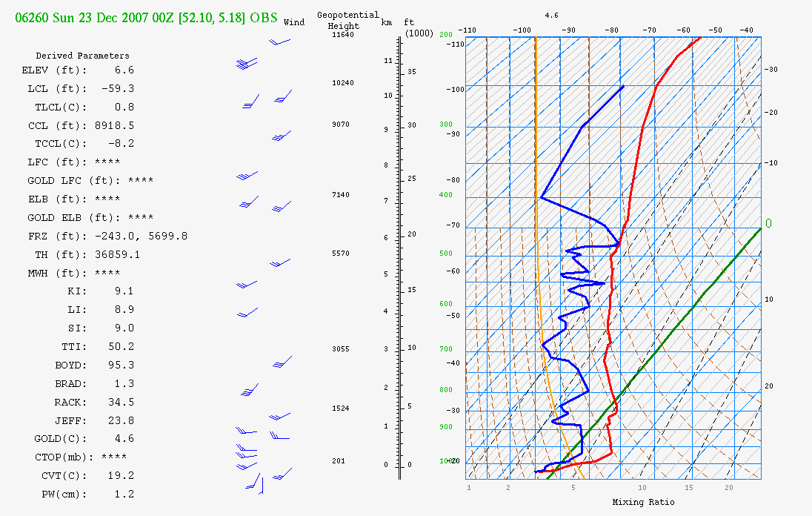Click the TCCL(C) value -8.2
812x516 pixels.
121,144
